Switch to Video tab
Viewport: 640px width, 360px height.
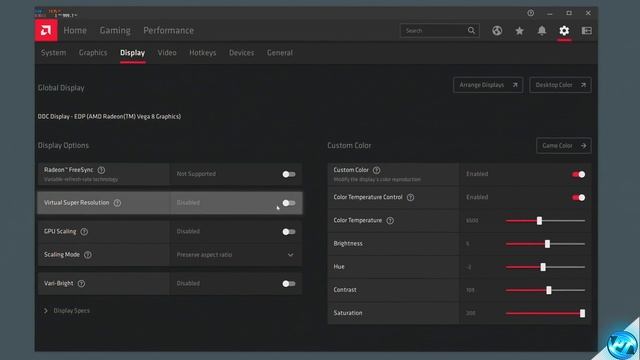[167, 53]
